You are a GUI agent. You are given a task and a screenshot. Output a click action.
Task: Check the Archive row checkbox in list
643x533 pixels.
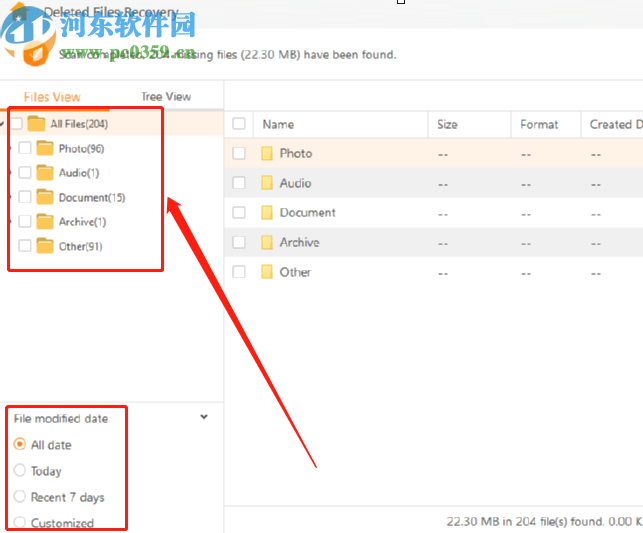tap(239, 242)
